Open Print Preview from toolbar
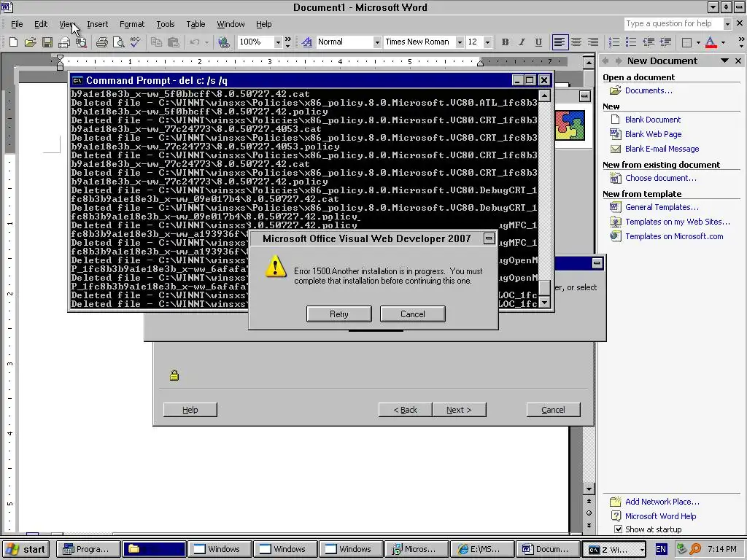The width and height of the screenshot is (747, 560). 119,42
